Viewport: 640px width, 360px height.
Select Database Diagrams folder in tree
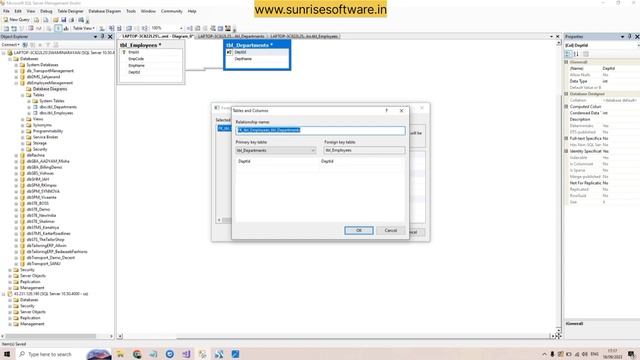pos(50,89)
